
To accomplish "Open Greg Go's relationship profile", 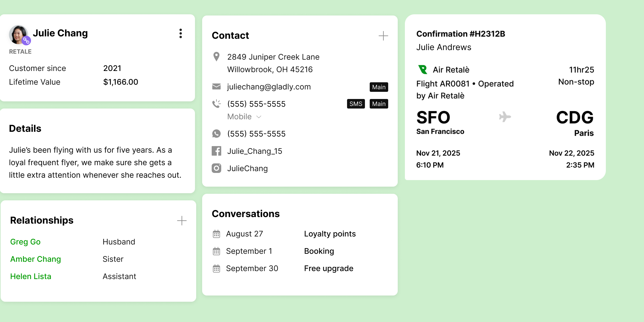I will point(25,242).
